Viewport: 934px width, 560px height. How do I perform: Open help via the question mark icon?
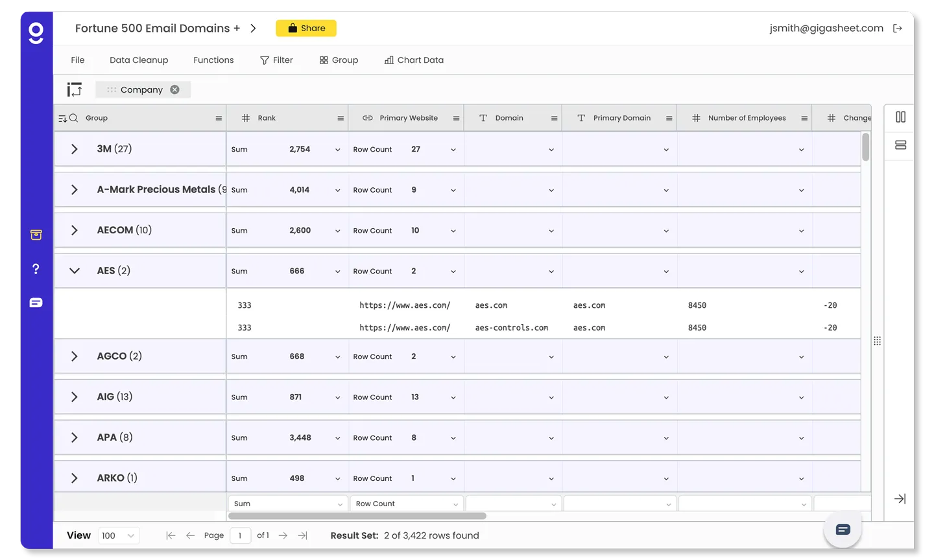[36, 268]
